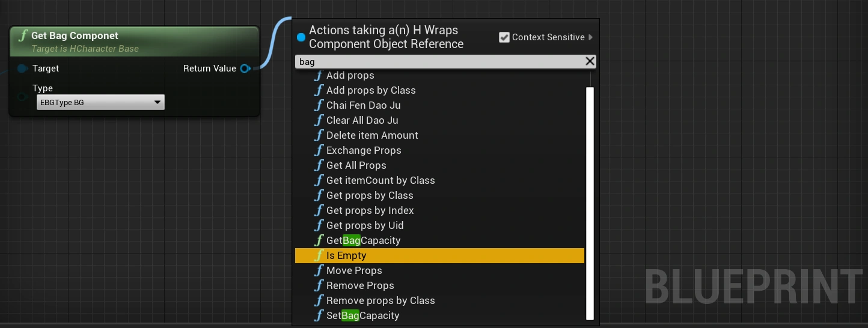Toggle the Context Sensitive checkbox

click(x=504, y=37)
